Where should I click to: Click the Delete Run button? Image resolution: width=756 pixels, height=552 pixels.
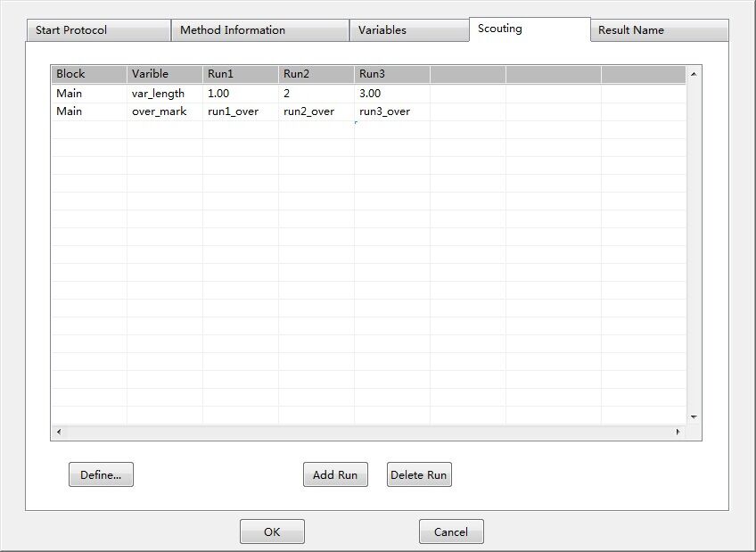point(419,475)
